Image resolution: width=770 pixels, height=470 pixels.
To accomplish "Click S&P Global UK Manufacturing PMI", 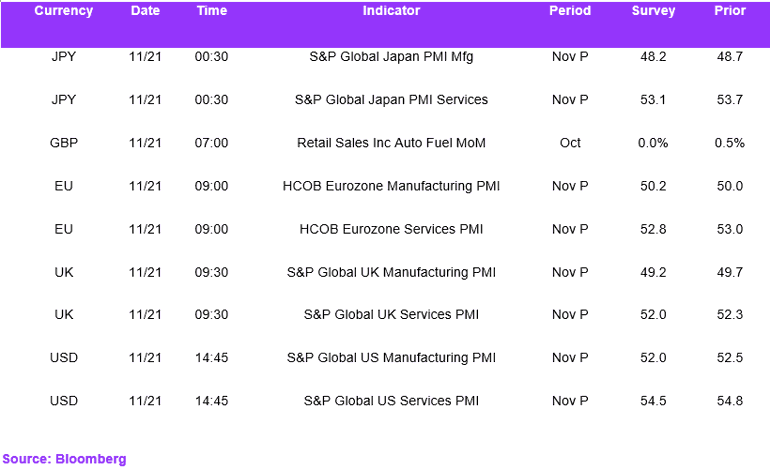I will click(x=391, y=273).
